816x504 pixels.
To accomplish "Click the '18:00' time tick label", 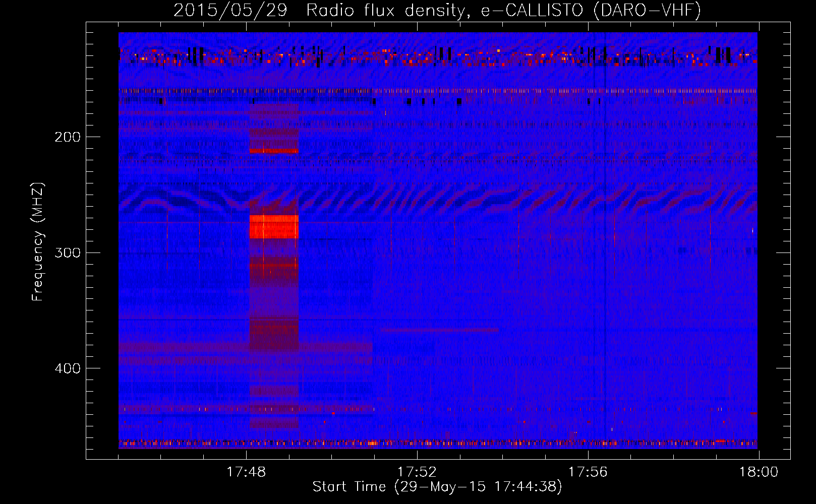I will coord(759,472).
